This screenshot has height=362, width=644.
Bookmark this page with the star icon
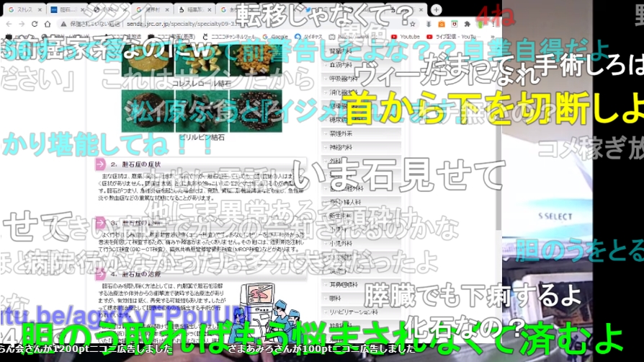412,25
